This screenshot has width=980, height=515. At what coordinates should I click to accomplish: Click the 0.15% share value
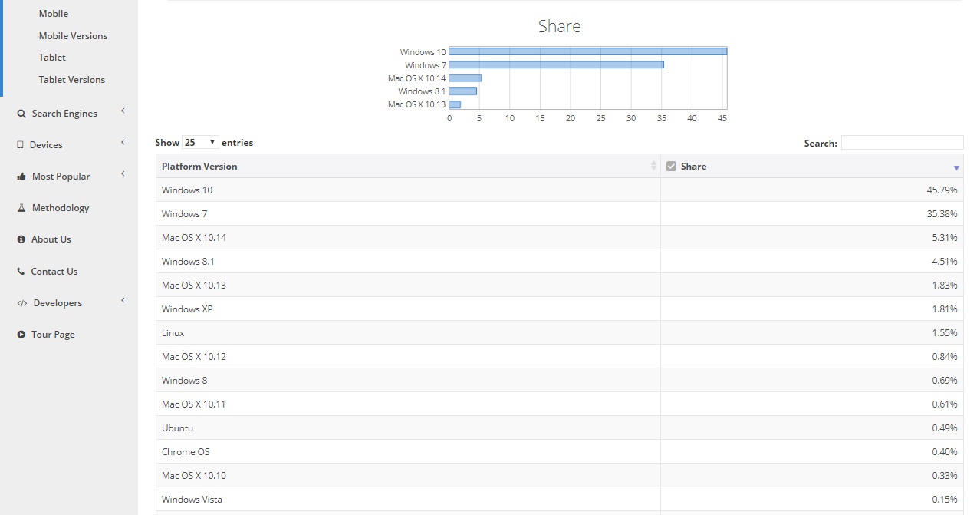point(945,500)
